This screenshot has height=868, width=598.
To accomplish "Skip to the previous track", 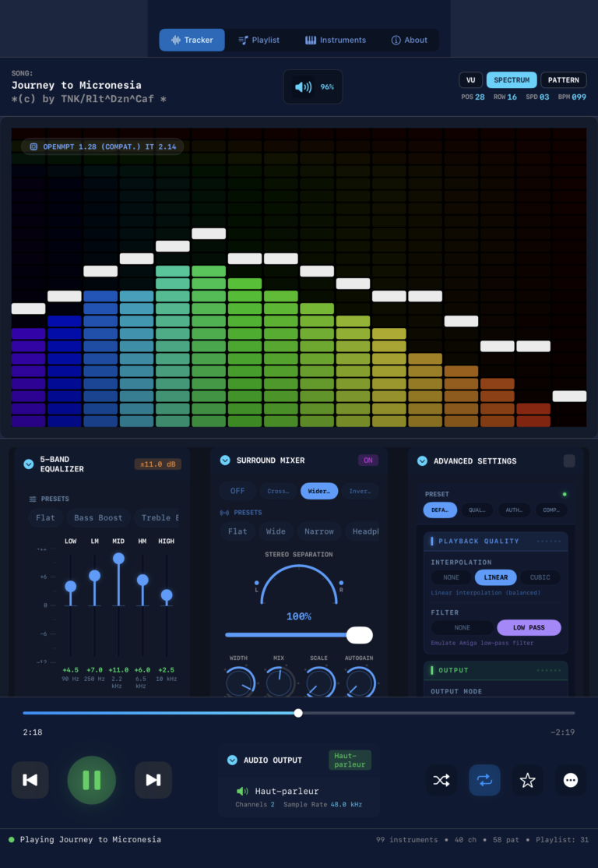I will point(30,780).
